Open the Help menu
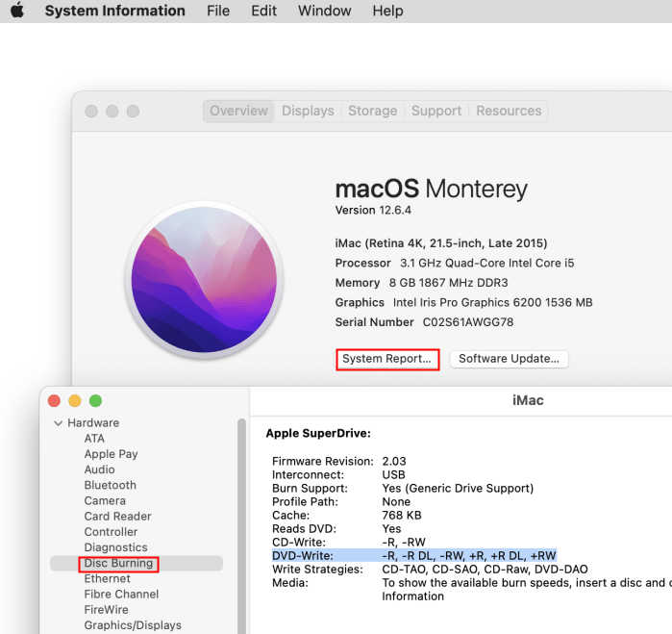This screenshot has width=672, height=634. tap(387, 12)
